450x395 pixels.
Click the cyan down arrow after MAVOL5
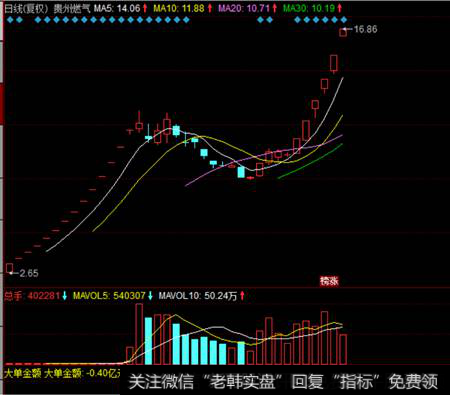click(x=150, y=295)
